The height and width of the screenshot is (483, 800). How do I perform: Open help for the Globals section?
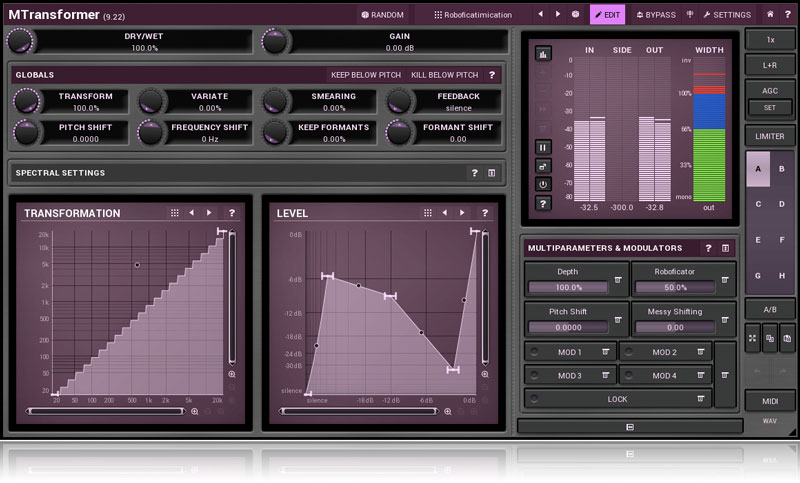click(492, 75)
